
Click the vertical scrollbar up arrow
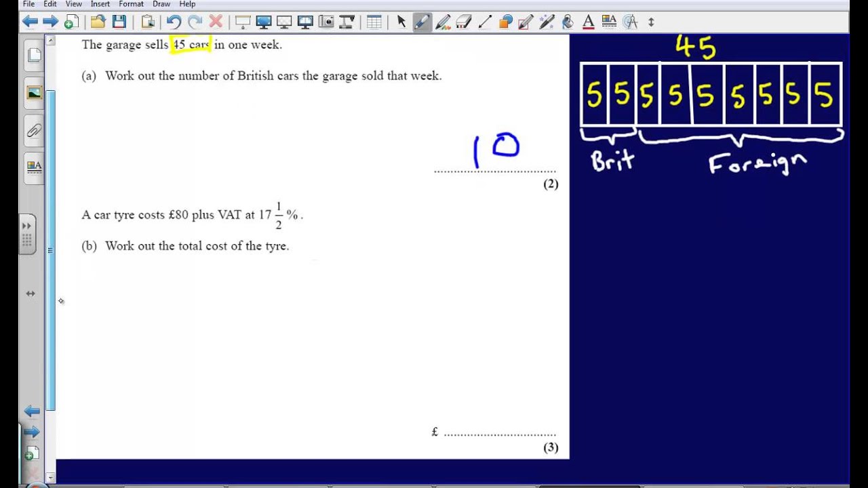50,41
